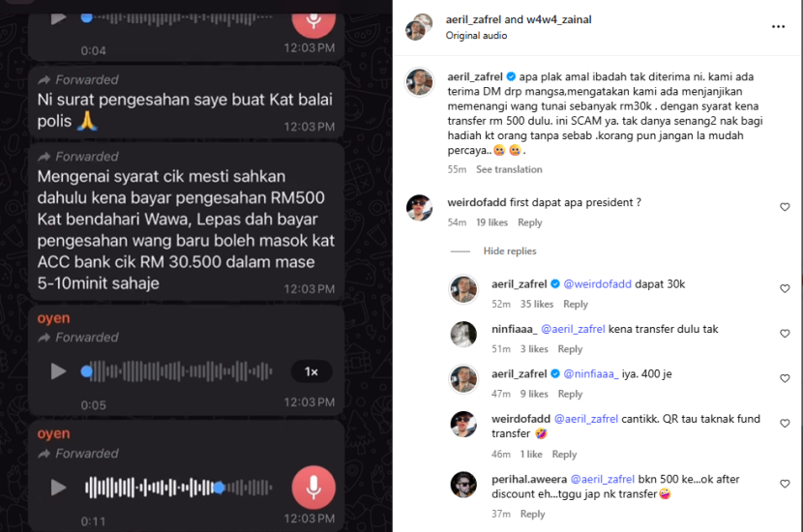View the 19 likes on weirdofadd's comment
The height and width of the screenshot is (532, 803).
(491, 222)
